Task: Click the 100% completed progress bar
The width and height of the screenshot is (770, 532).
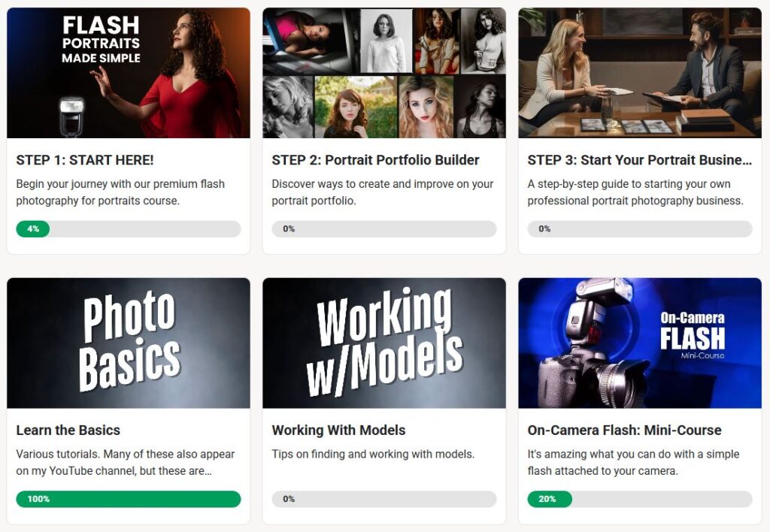Action: tap(128, 499)
